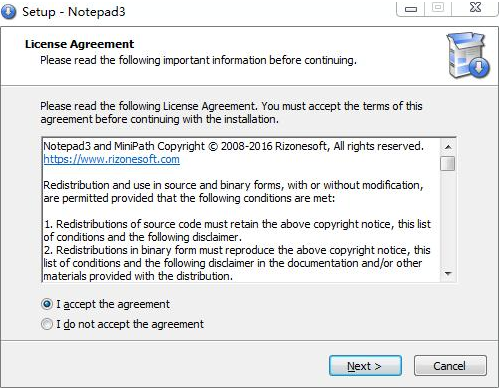Click the 'Setup - Notepad3' title bar text

coord(74,12)
